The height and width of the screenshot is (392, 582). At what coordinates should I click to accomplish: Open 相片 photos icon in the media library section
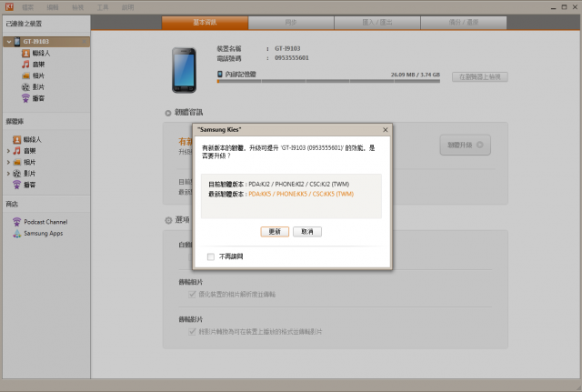16,162
